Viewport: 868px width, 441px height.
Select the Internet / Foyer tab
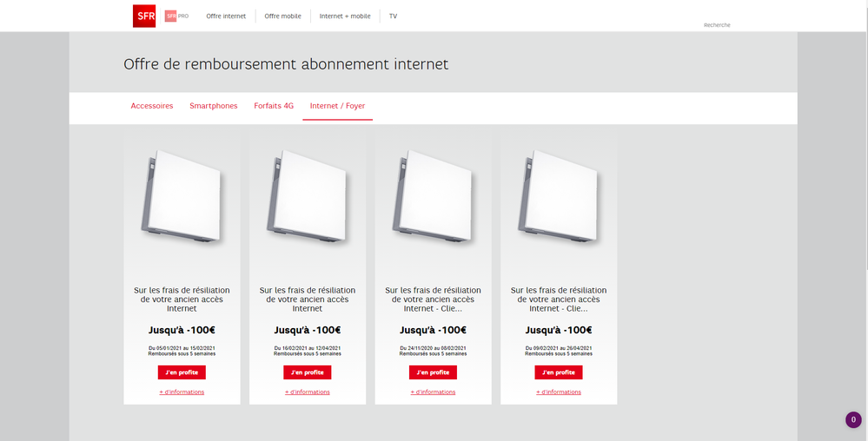coord(337,106)
